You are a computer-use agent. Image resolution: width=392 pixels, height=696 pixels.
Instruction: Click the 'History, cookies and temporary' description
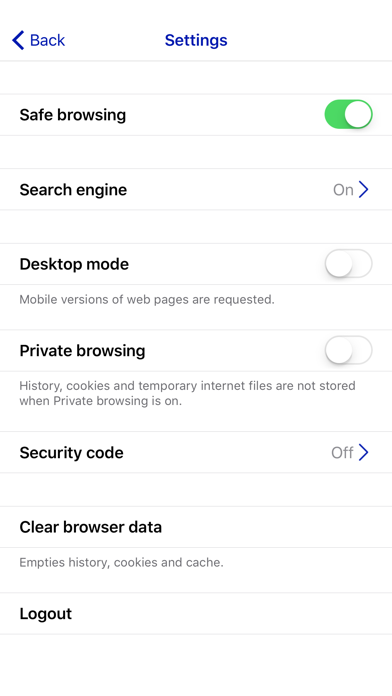point(187,393)
